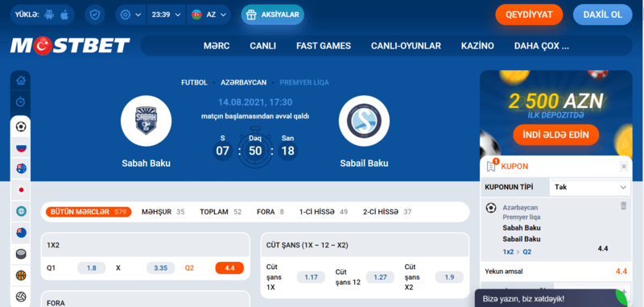The image size is (644, 307).
Task: Close the KUPON panel
Action: [624, 167]
